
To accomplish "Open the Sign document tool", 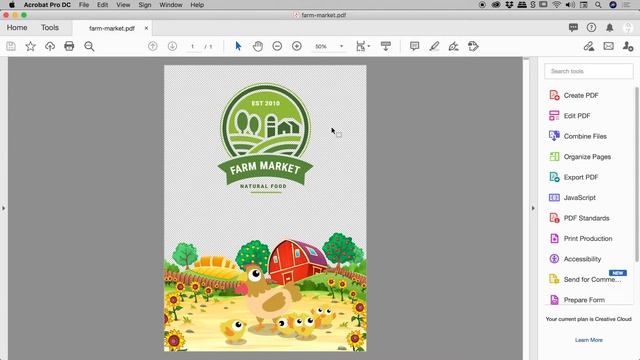I will (453, 46).
